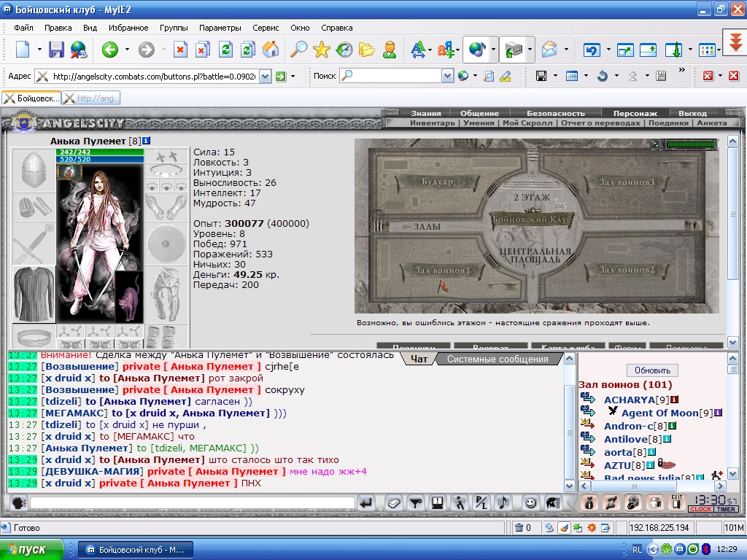Click the Обновить button in user list
This screenshot has height=560, width=747.
click(x=652, y=370)
